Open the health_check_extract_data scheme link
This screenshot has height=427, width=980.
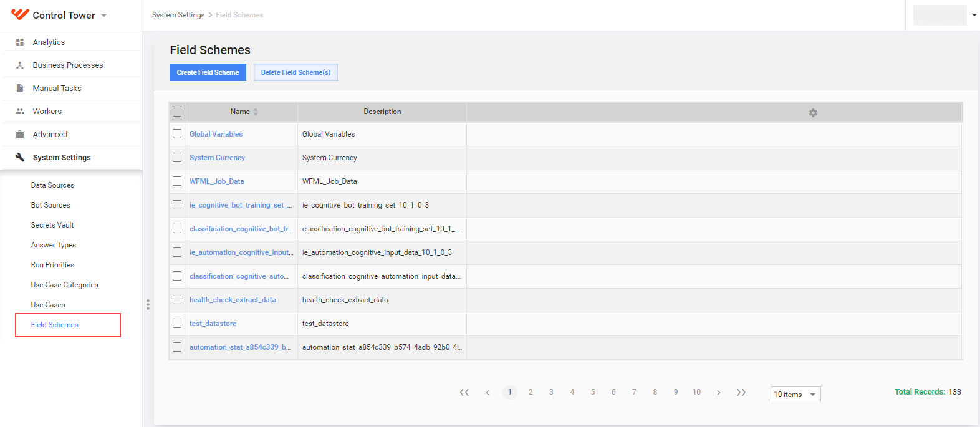[233, 300]
